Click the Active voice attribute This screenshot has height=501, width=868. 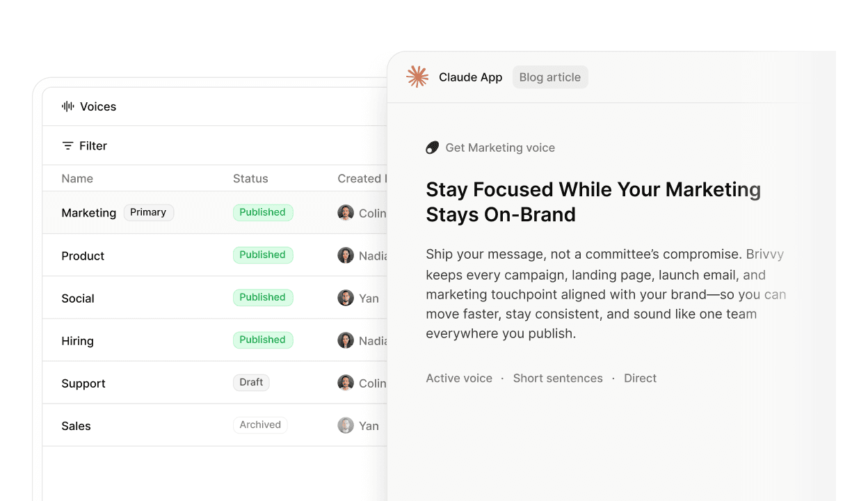[459, 379]
